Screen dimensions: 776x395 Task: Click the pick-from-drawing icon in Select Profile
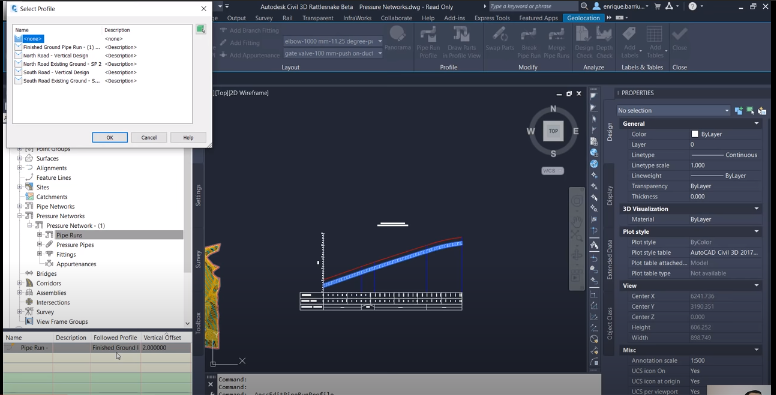tap(200, 30)
